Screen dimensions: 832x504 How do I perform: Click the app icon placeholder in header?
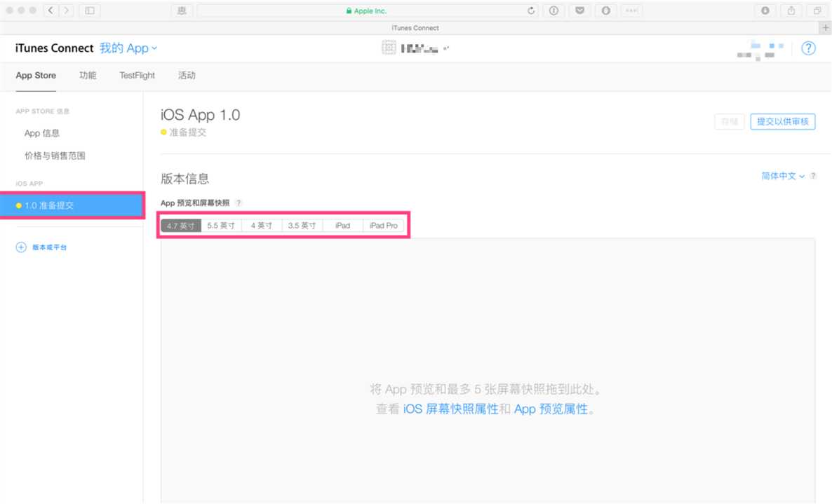[389, 48]
